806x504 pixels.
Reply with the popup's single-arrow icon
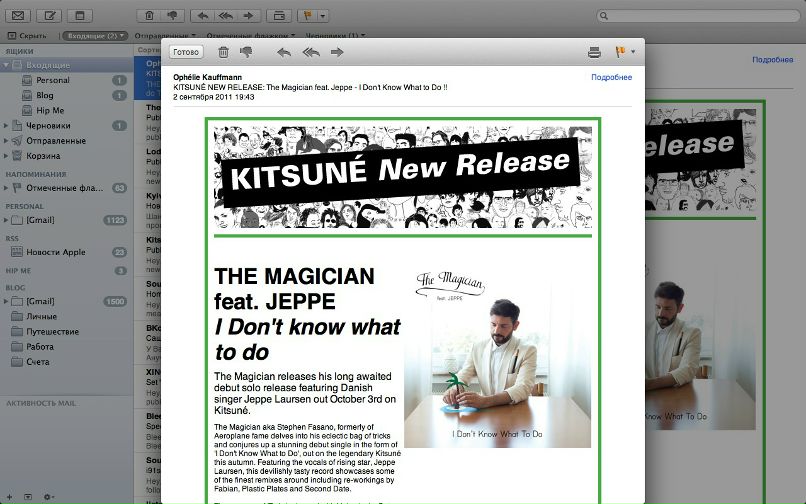pyautogui.click(x=284, y=52)
